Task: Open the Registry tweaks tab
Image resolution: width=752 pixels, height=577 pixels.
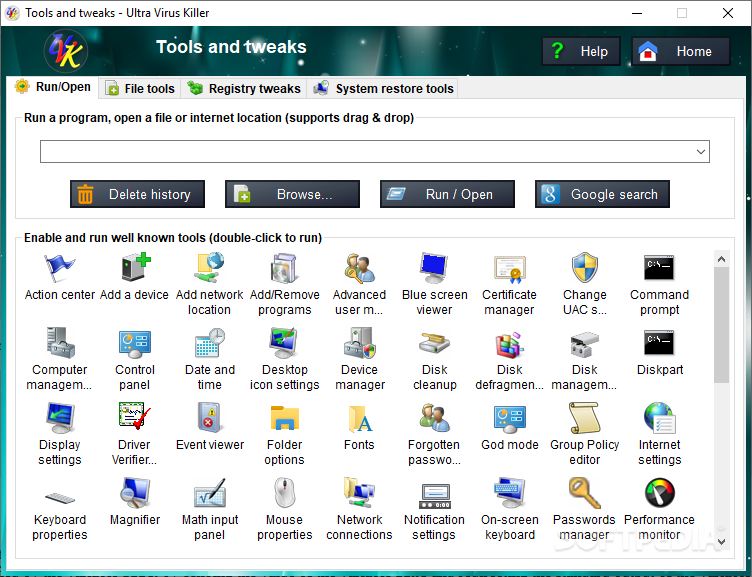Action: pyautogui.click(x=244, y=88)
